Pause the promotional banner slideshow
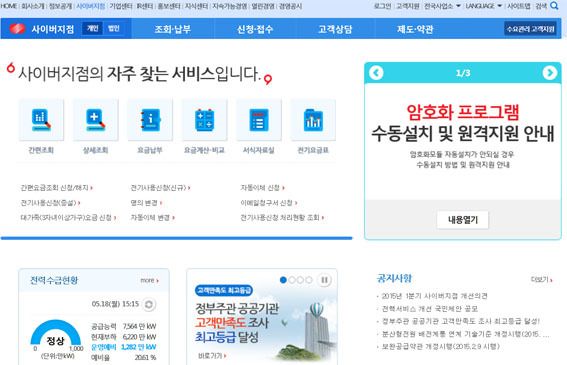567x365 pixels. click(x=324, y=280)
